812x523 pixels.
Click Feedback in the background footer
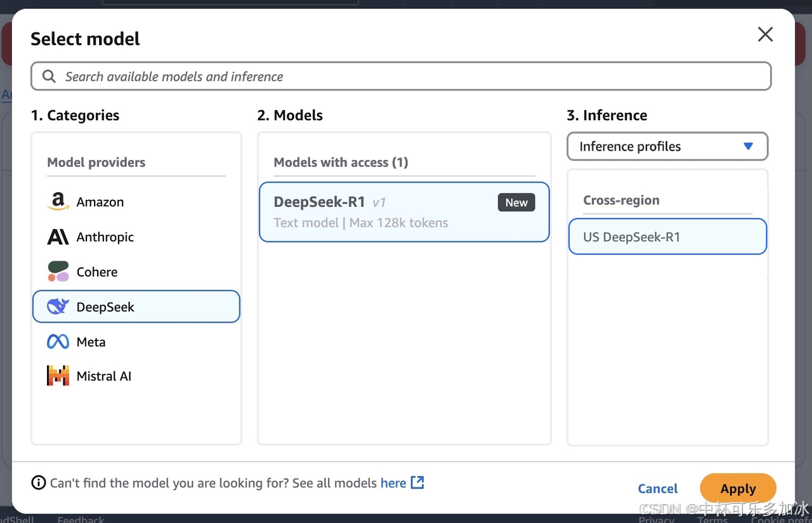point(81,519)
